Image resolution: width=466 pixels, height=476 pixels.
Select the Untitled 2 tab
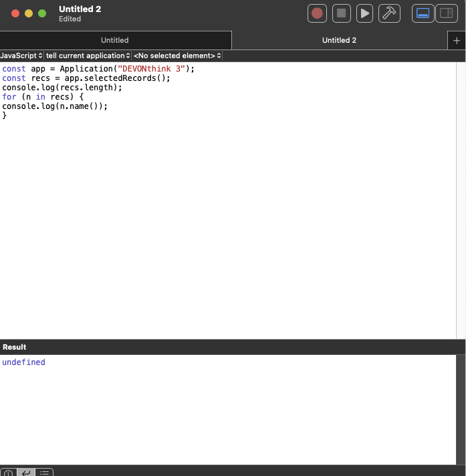(x=339, y=40)
